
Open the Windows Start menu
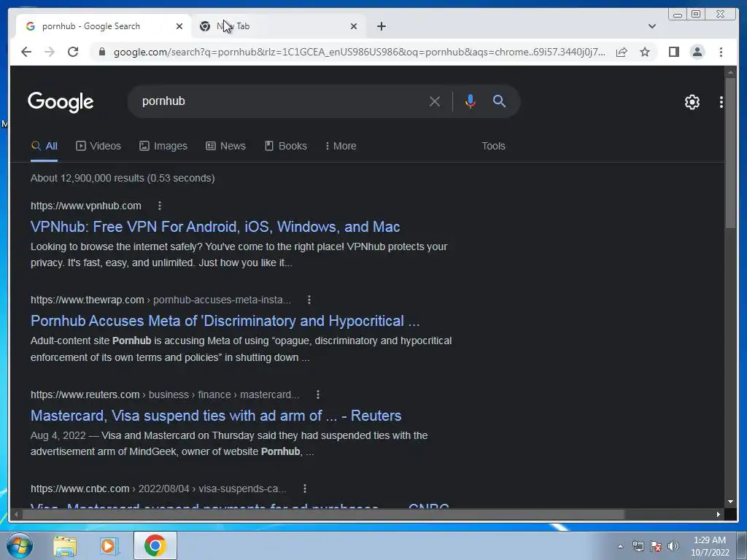(x=20, y=545)
